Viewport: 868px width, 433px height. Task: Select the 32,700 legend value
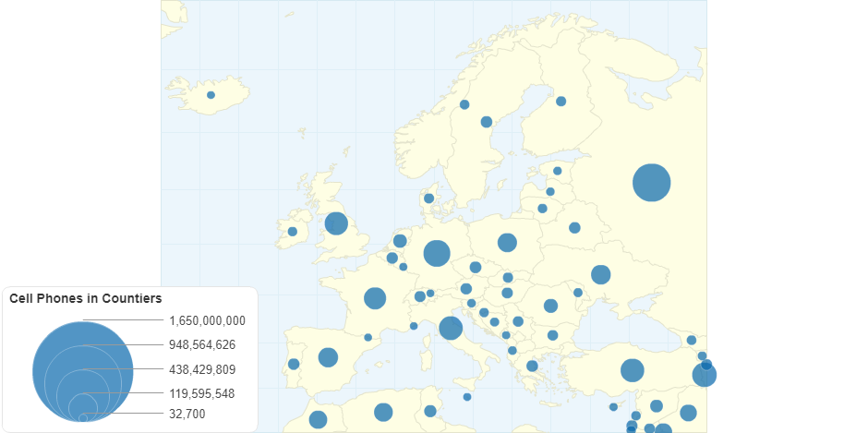coord(187,415)
